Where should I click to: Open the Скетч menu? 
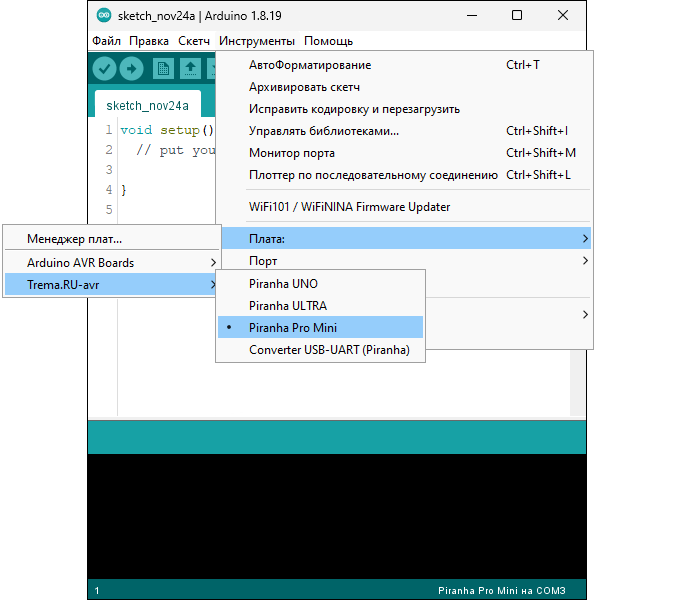click(x=194, y=41)
